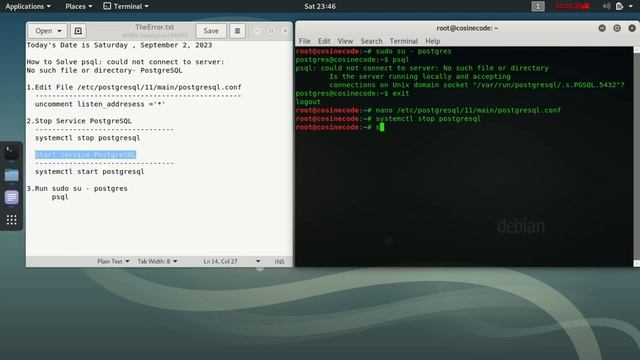The height and width of the screenshot is (360, 640).
Task: Click the 'psql' last line in gedit
Action: click(x=60, y=197)
